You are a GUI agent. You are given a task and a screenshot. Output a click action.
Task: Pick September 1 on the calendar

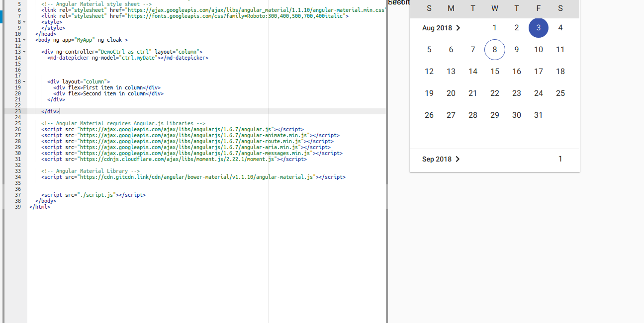point(560,159)
